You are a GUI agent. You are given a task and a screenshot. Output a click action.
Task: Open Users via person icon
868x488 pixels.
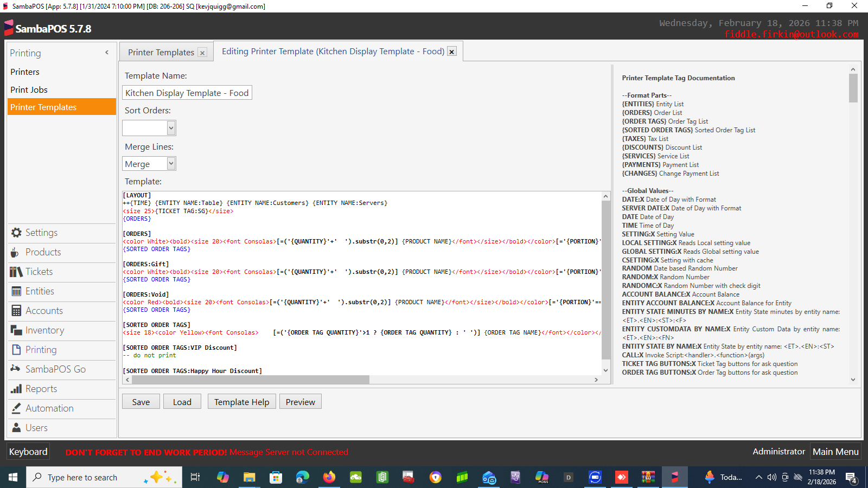(16, 428)
